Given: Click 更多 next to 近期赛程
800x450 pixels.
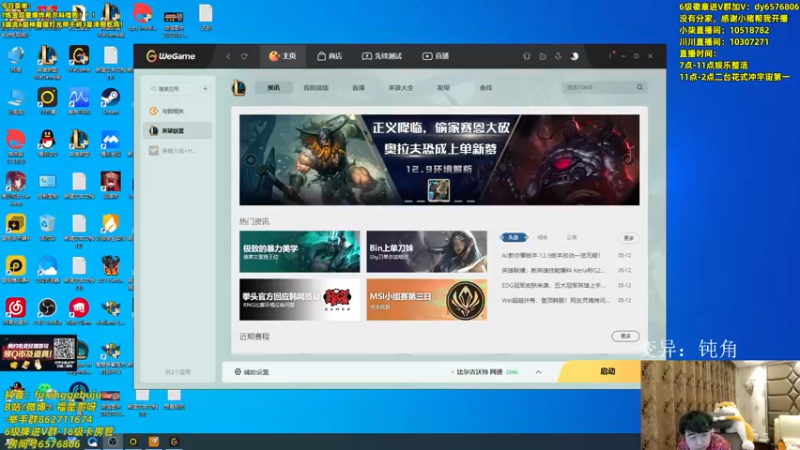Looking at the screenshot, I should [x=626, y=336].
